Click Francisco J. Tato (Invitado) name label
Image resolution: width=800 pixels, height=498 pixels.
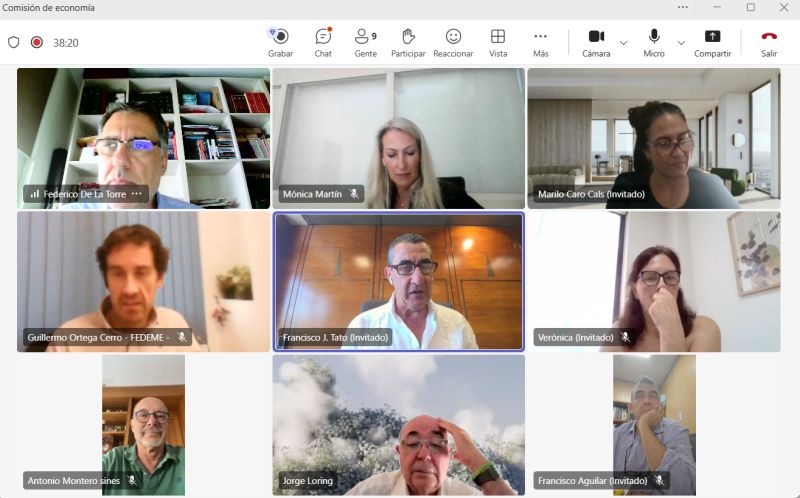tap(335, 337)
